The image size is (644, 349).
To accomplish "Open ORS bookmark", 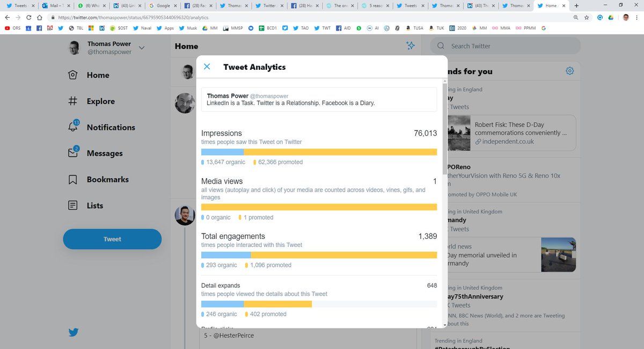I will click(x=11, y=27).
